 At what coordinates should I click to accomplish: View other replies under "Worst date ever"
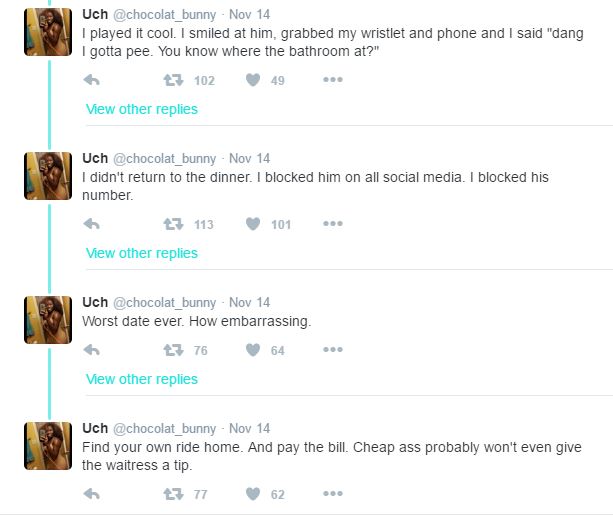click(142, 379)
